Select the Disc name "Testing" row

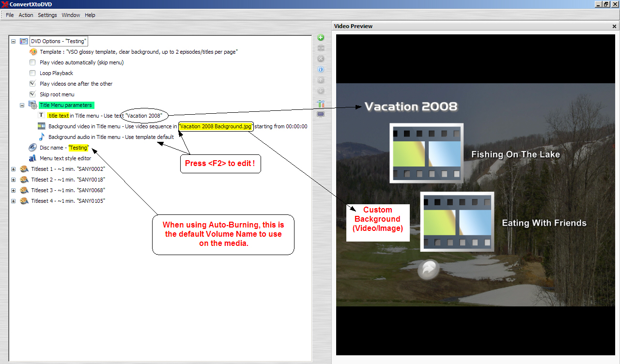point(64,148)
